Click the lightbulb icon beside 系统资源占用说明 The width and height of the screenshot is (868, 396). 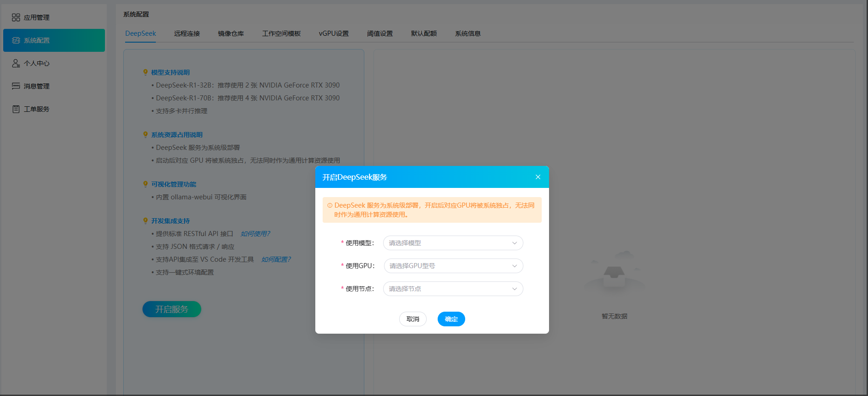[145, 135]
